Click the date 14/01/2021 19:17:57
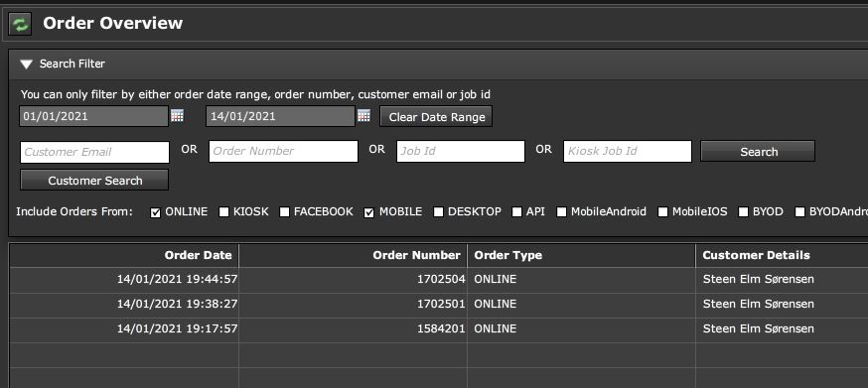The image size is (868, 388). (x=177, y=328)
